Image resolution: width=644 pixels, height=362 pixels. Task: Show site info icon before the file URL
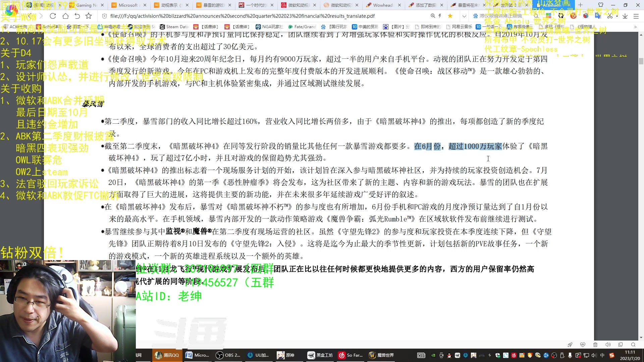coord(104,16)
